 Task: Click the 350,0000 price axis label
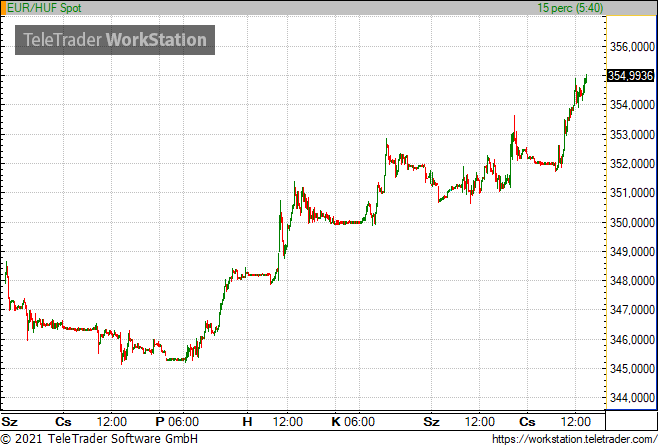[x=632, y=222]
